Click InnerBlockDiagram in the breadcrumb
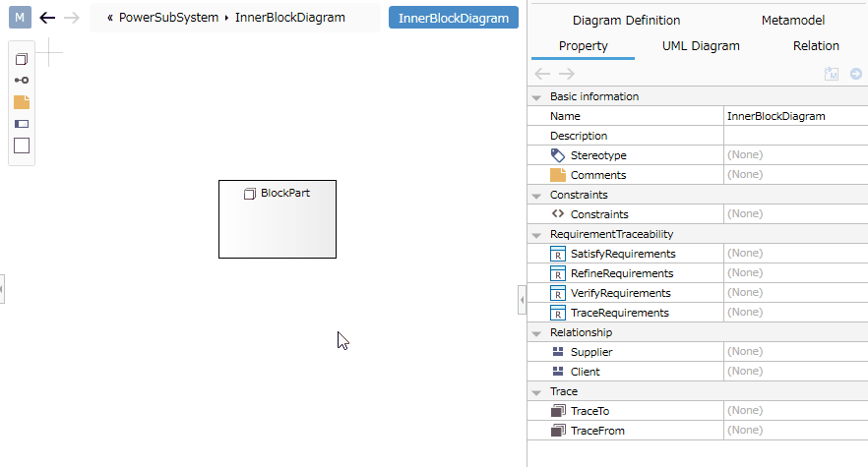Viewport: 868px width, 467px height. 290,18
